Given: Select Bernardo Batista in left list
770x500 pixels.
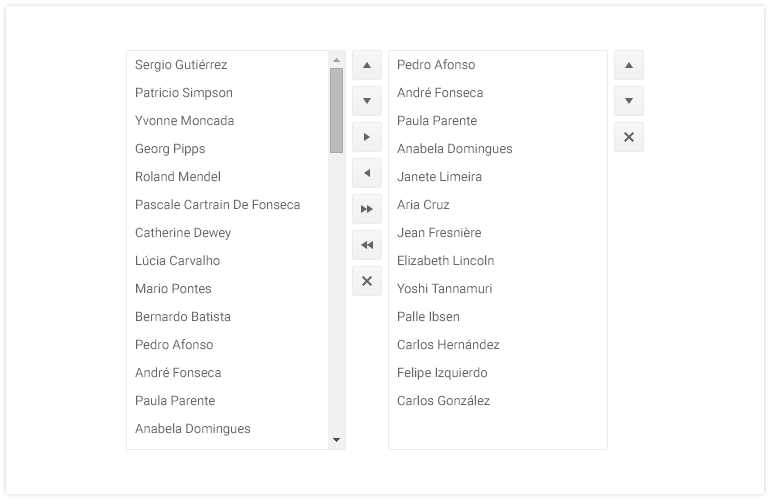Looking at the screenshot, I should click(x=182, y=317).
